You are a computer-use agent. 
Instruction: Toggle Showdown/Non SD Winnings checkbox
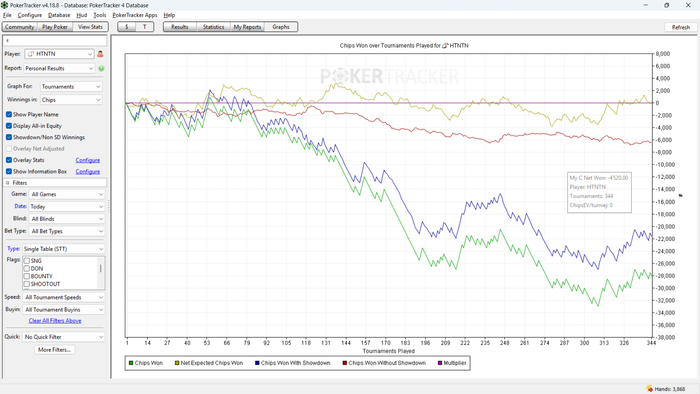9,137
